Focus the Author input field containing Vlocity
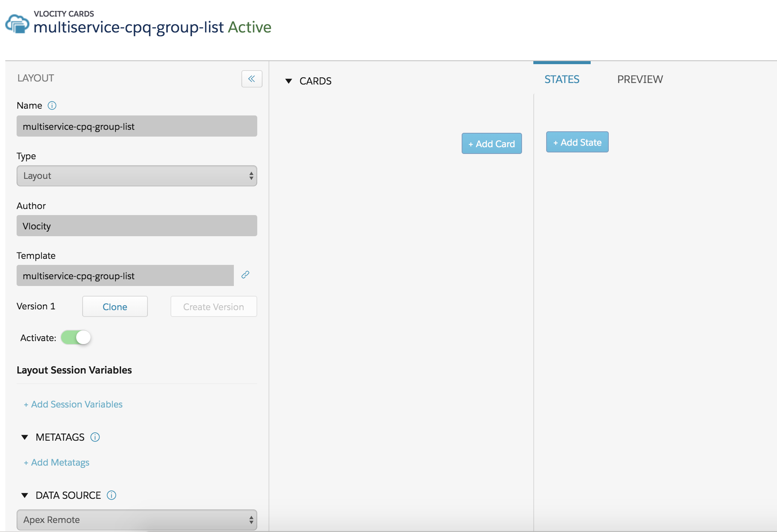777x532 pixels. pos(137,226)
